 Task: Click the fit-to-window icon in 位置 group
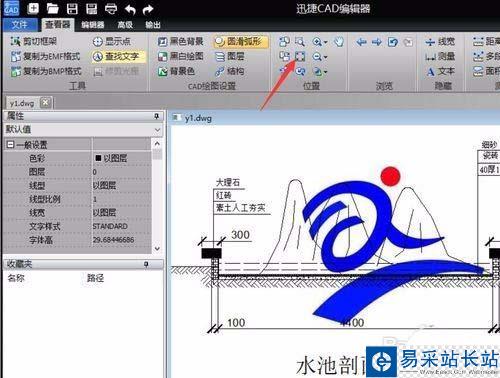point(300,56)
